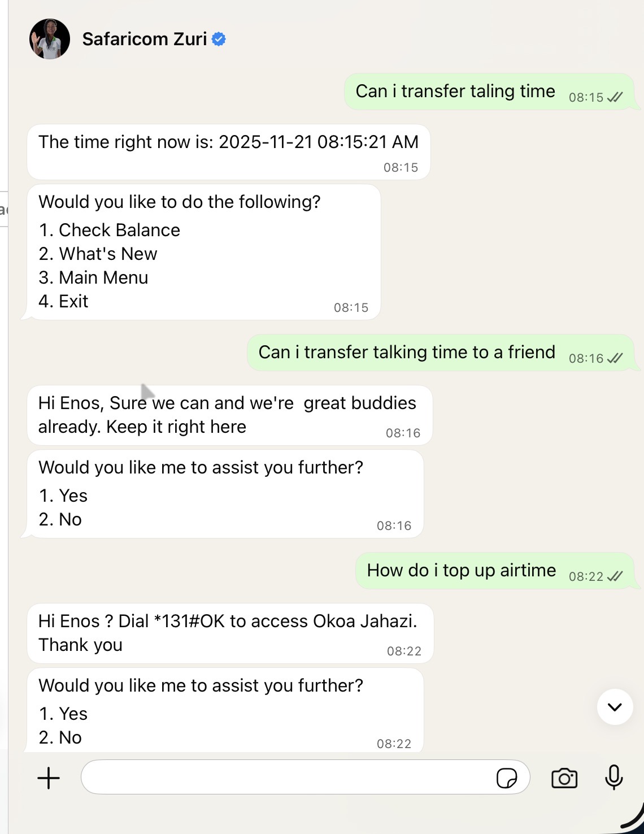Click the "Can i transfer taling time" message
This screenshot has width=644, height=834.
coord(455,92)
